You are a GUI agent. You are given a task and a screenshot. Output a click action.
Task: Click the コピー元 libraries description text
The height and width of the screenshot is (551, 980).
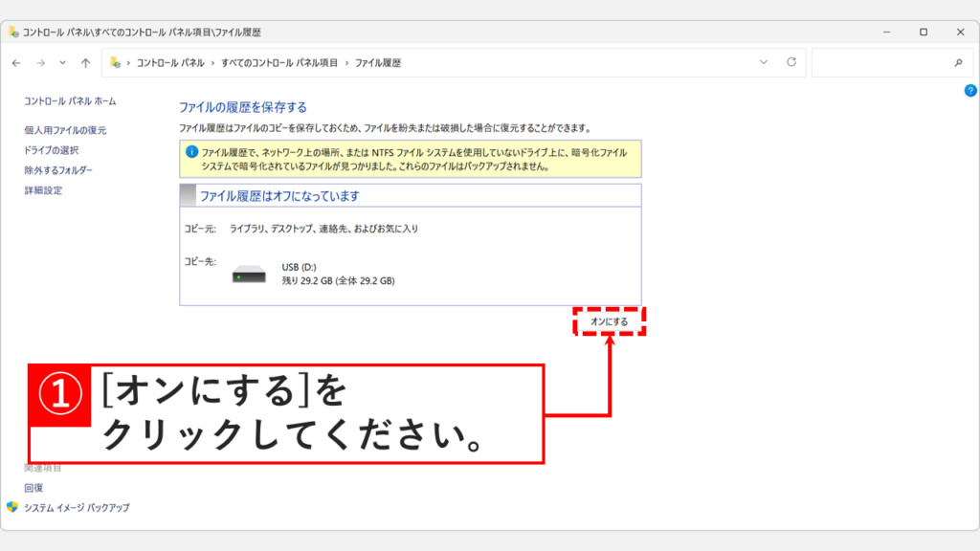point(323,229)
